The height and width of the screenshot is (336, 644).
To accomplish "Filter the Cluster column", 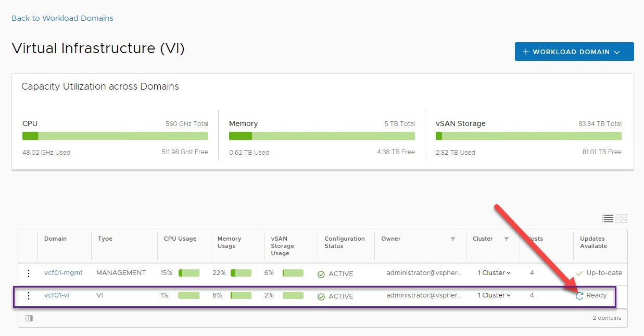I will [506, 239].
